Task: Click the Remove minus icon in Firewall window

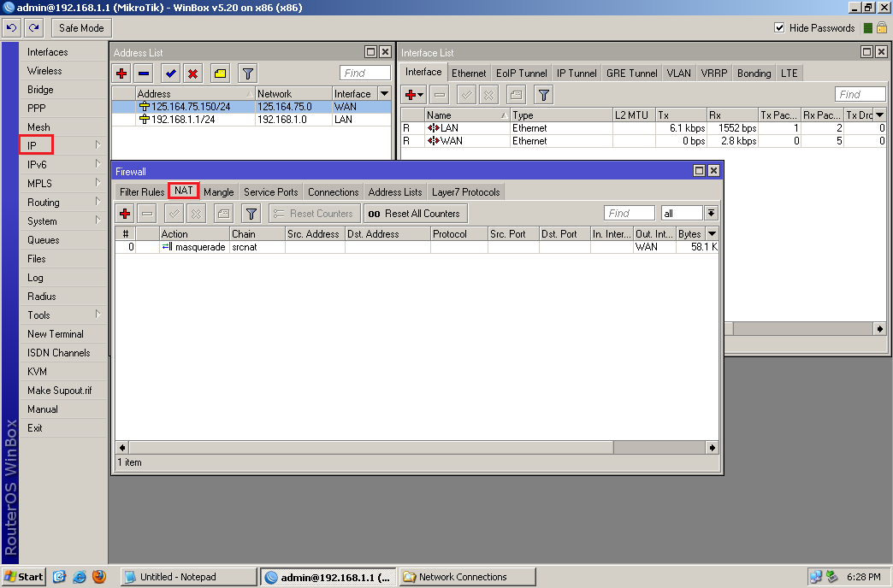Action: pos(147,214)
